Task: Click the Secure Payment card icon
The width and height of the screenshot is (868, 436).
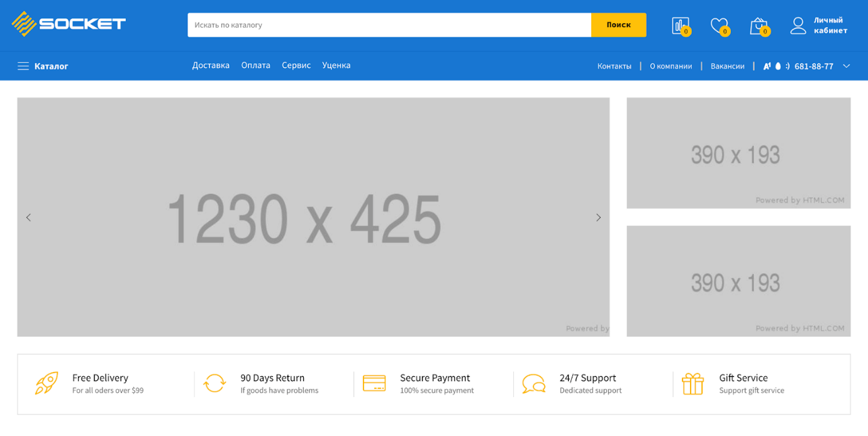Action: 374,383
